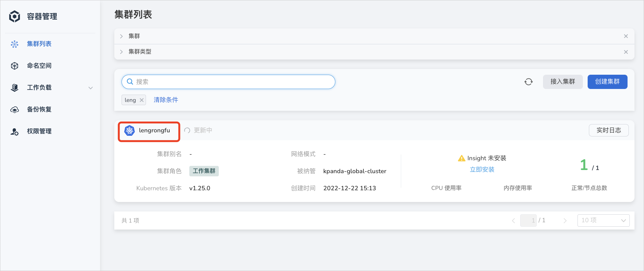The image size is (644, 271).
Task: Click the 接入集群 button
Action: pos(563,82)
